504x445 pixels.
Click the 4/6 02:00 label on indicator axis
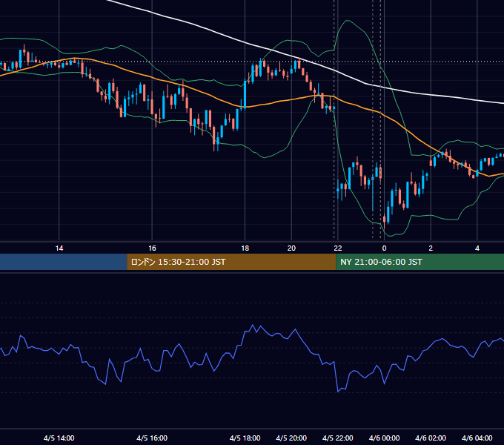pos(431,438)
